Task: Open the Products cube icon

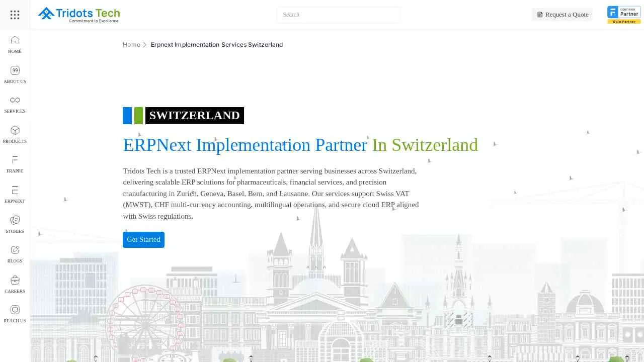Action: click(x=15, y=130)
